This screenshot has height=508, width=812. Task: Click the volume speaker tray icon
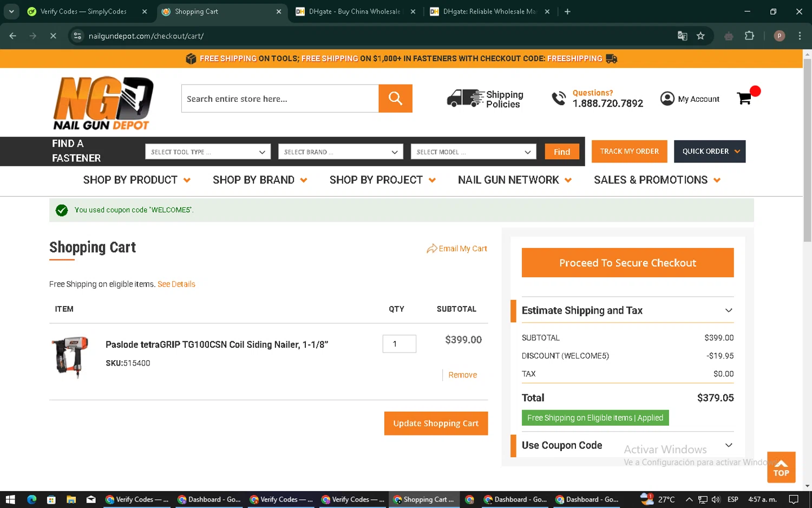716,499
